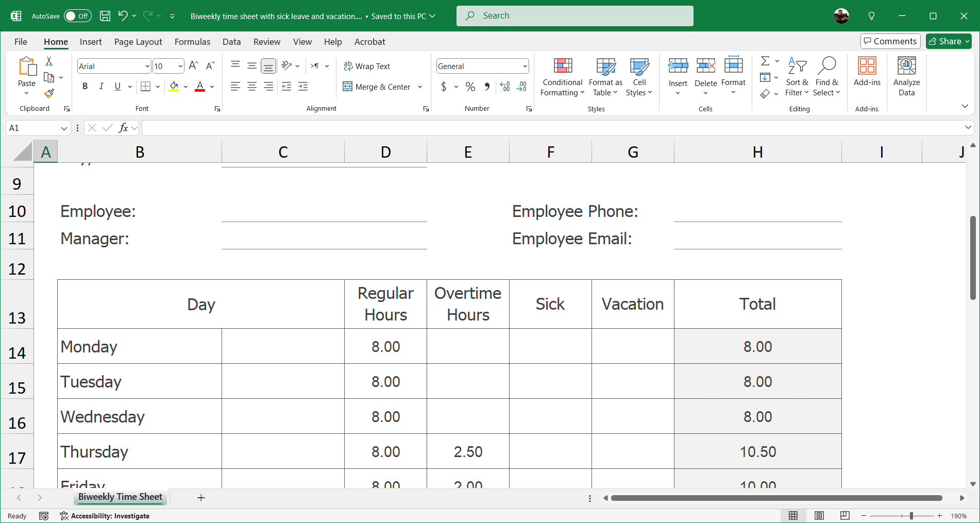Click Format as Table

point(605,77)
